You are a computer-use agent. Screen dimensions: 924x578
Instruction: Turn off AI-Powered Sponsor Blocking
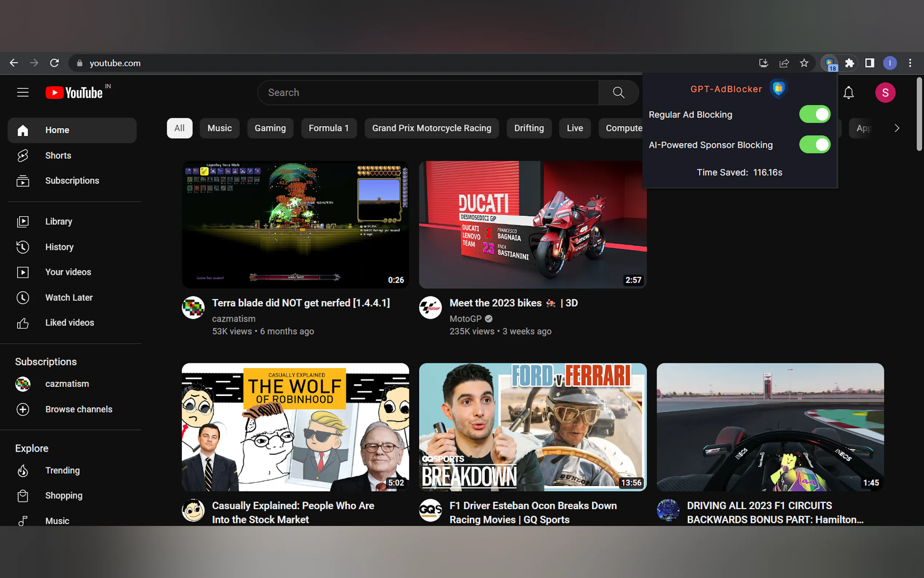click(x=815, y=144)
